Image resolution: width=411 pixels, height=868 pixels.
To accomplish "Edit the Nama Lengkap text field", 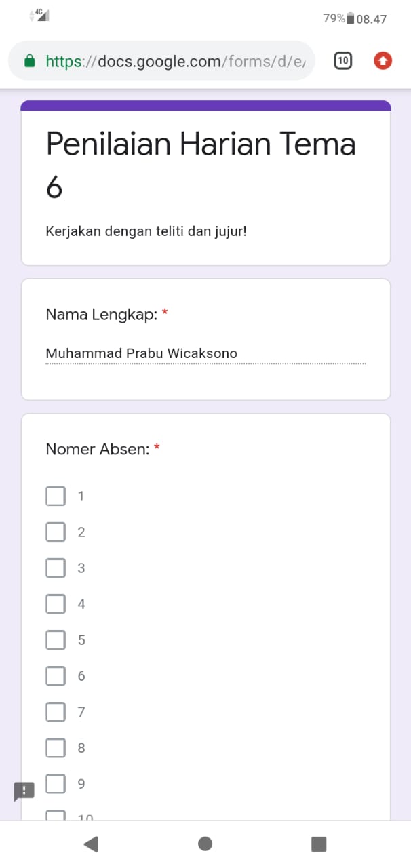I will click(206, 353).
